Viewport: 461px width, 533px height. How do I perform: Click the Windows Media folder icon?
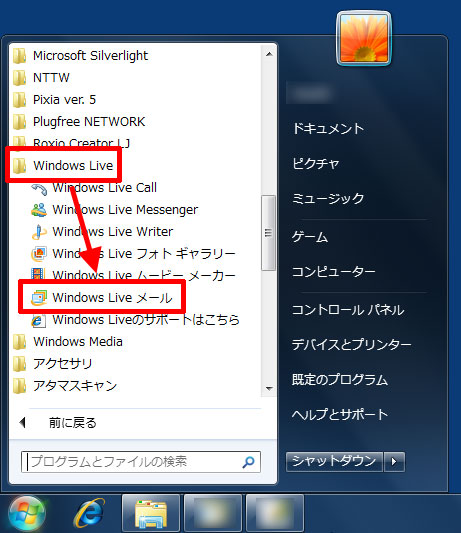pyautogui.click(x=19, y=342)
